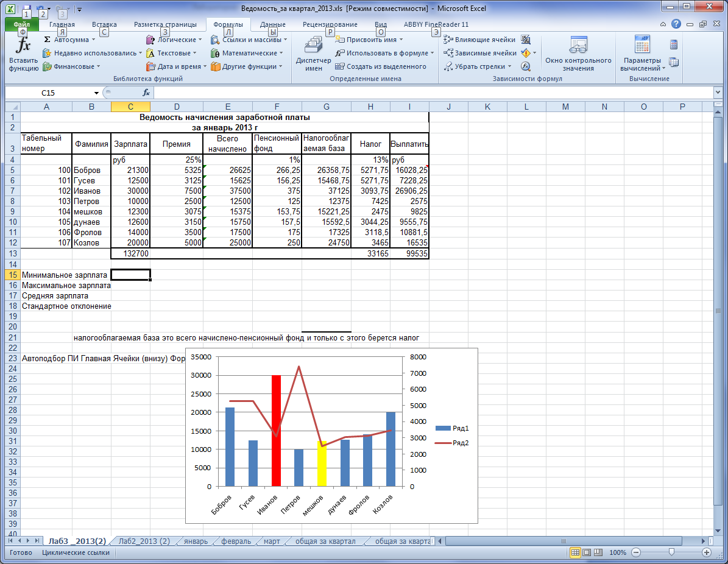Select cell with 132700 total salary
728x564 pixels.
click(x=130, y=253)
